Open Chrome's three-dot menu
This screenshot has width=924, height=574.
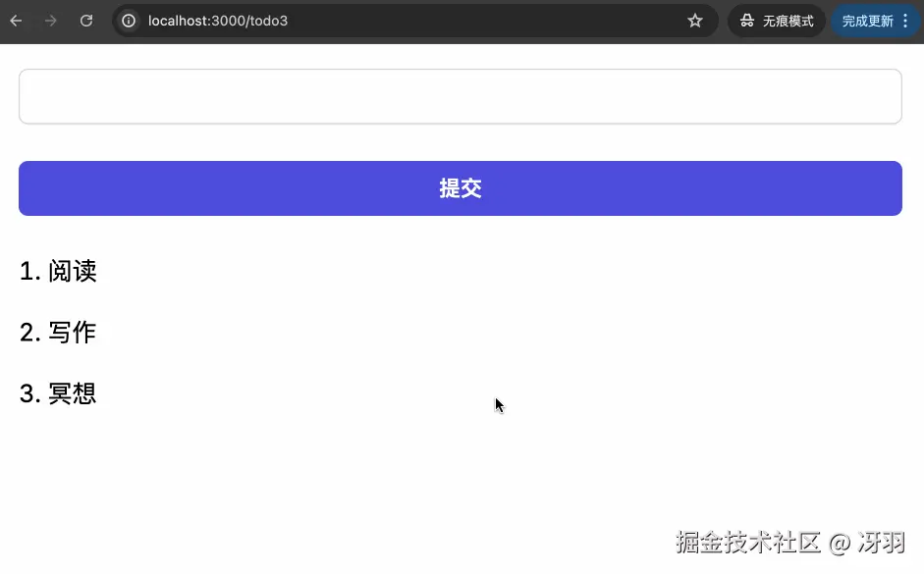(905, 20)
